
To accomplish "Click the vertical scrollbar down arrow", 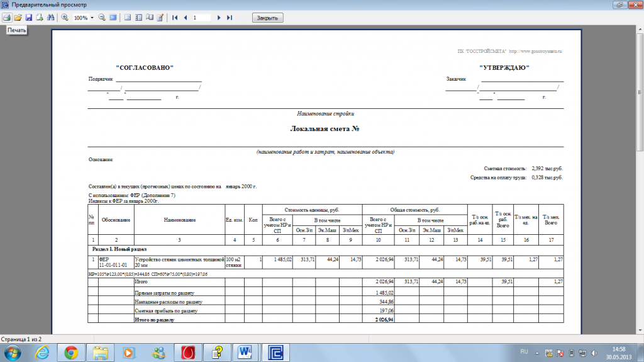I will [x=640, y=330].
